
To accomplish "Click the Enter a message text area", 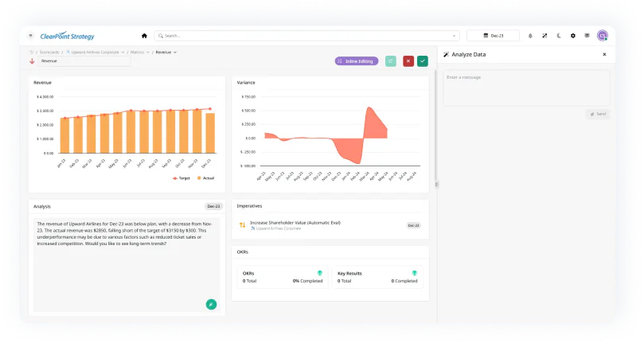I will click(526, 88).
